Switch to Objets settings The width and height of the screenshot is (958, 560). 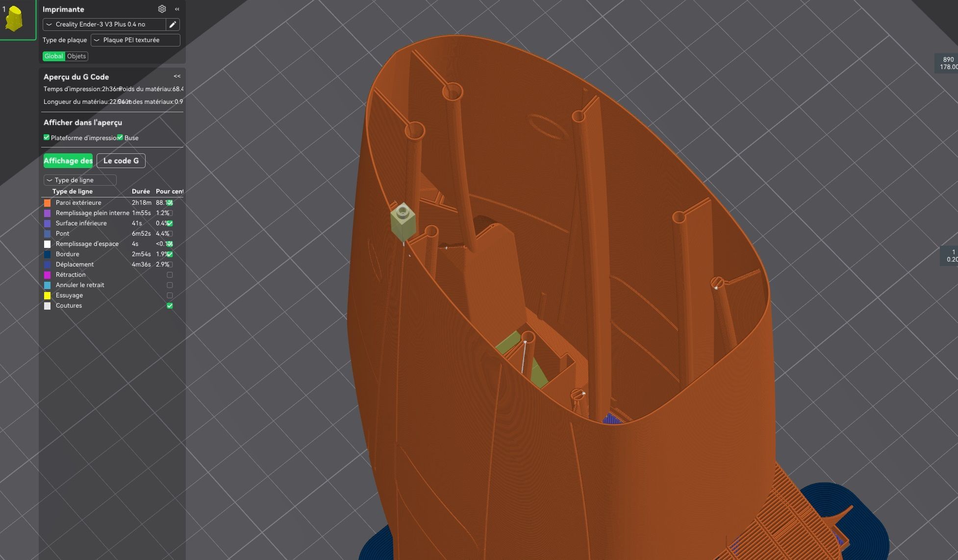[x=76, y=56]
